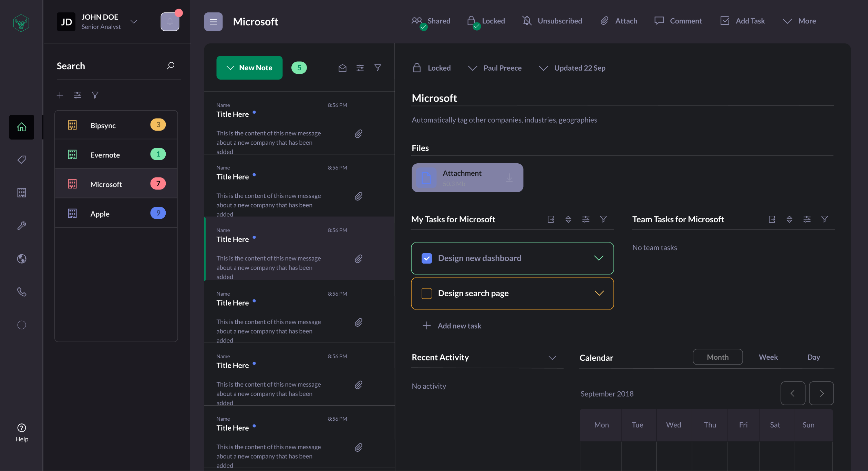Uncheck the Design new dashboard task
The image size is (868, 471).
click(427, 258)
